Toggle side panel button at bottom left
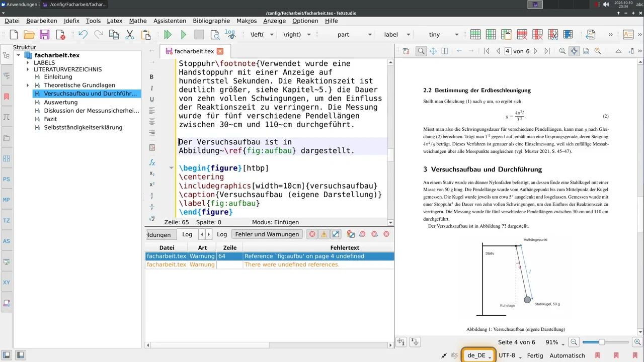The image size is (644, 362). [x=7, y=355]
